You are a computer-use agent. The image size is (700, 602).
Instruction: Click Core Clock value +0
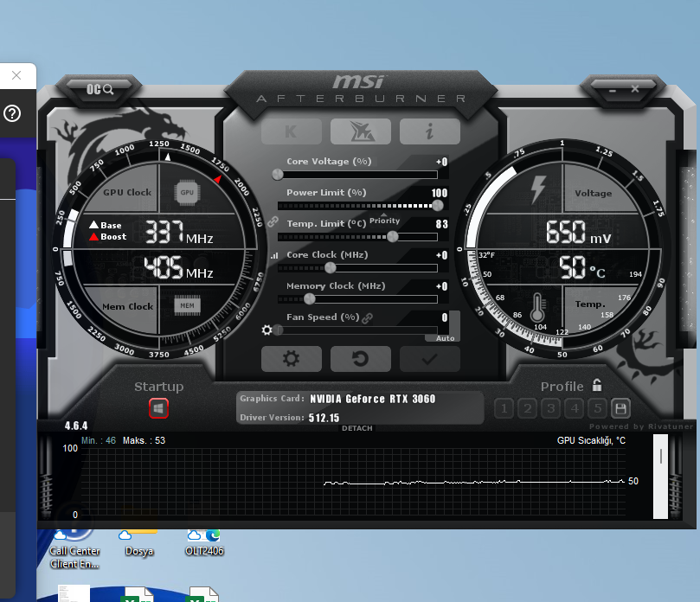[441, 255]
